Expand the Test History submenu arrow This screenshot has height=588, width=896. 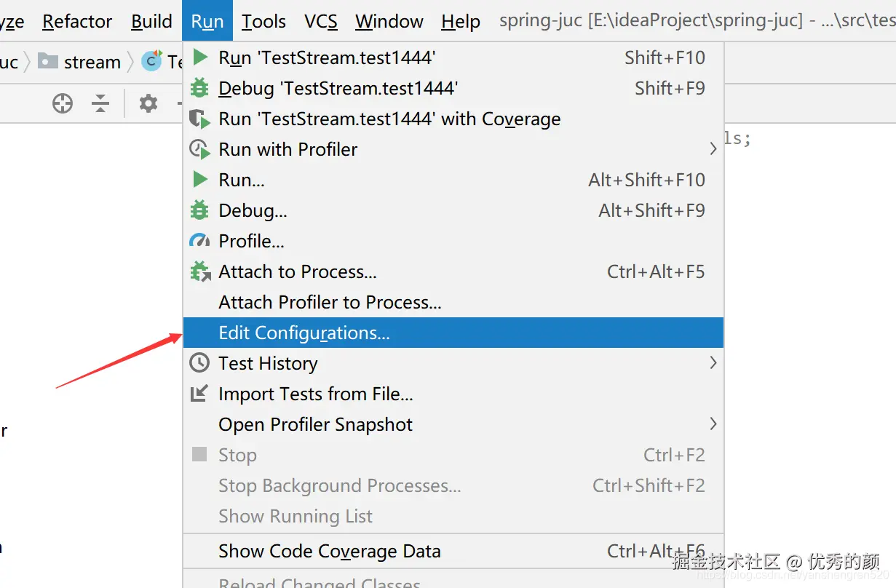pos(713,363)
